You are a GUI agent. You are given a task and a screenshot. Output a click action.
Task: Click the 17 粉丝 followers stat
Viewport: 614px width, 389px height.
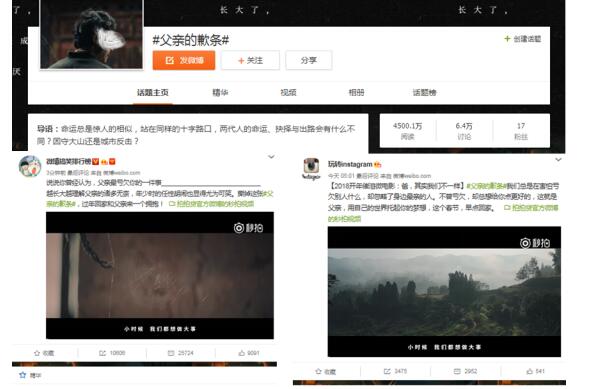[521, 131]
